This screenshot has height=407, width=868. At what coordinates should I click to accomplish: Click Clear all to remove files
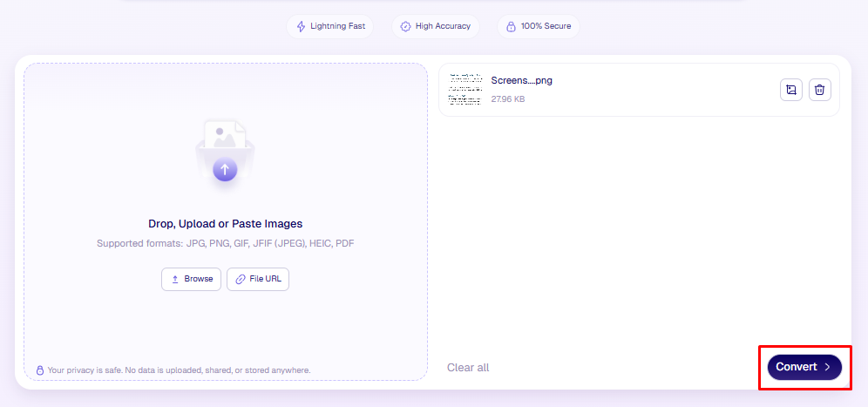(468, 368)
